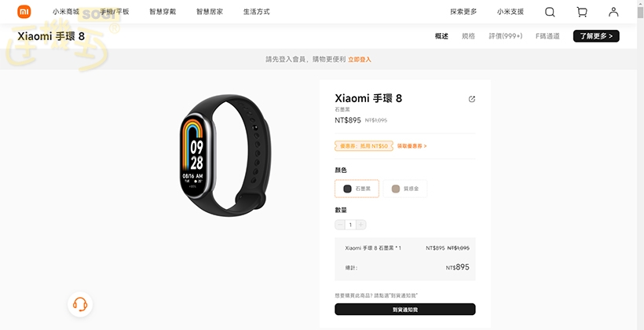Expand the 手機/平板 navigation menu
This screenshot has width=644, height=330.
(115, 12)
